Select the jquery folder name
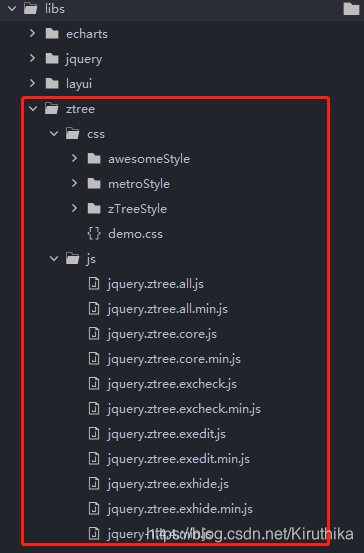Viewport: 364px width, 553px height. coord(84,59)
